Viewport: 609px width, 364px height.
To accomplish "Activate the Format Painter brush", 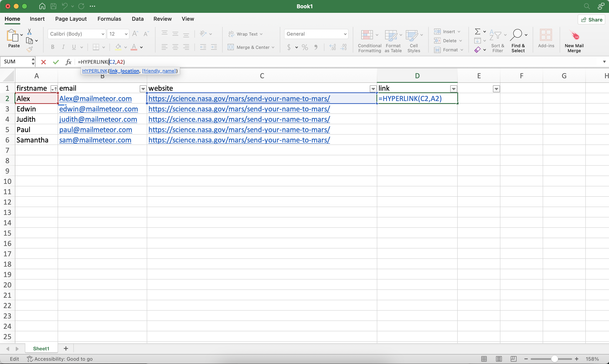I will (x=29, y=49).
